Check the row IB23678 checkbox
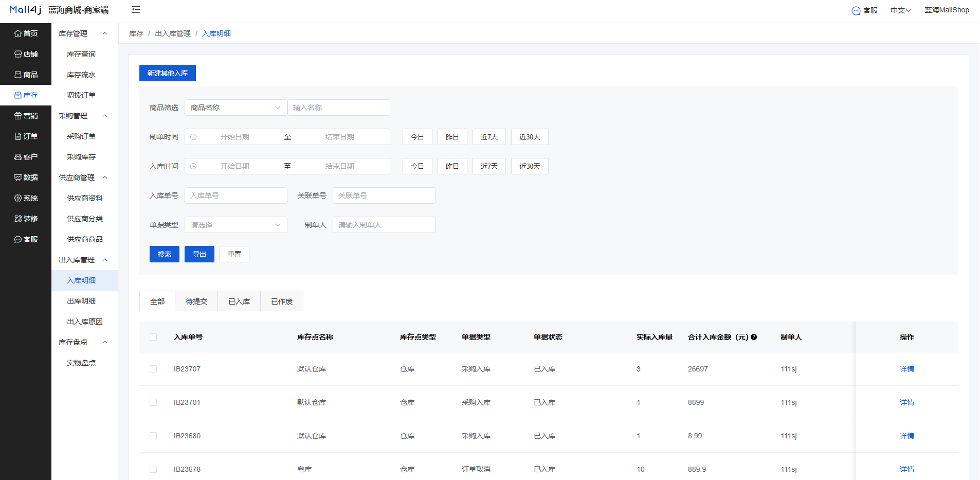This screenshot has width=980, height=480. [x=153, y=469]
